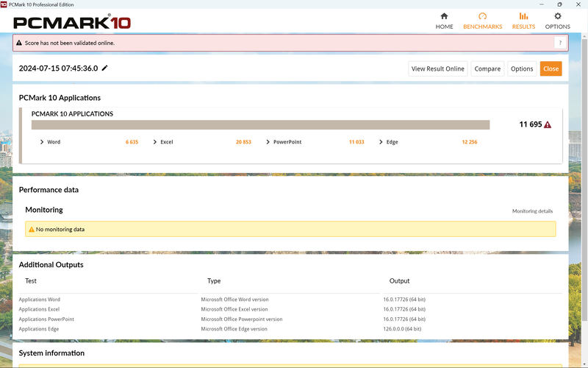
Task: Select the Applications Excel row
Action: coord(290,309)
